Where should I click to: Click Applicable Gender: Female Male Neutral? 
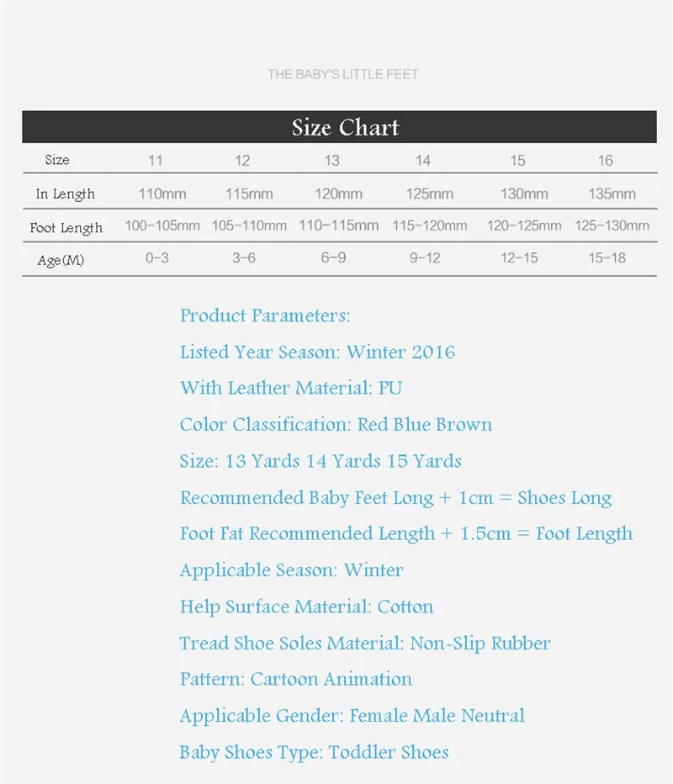[352, 716]
